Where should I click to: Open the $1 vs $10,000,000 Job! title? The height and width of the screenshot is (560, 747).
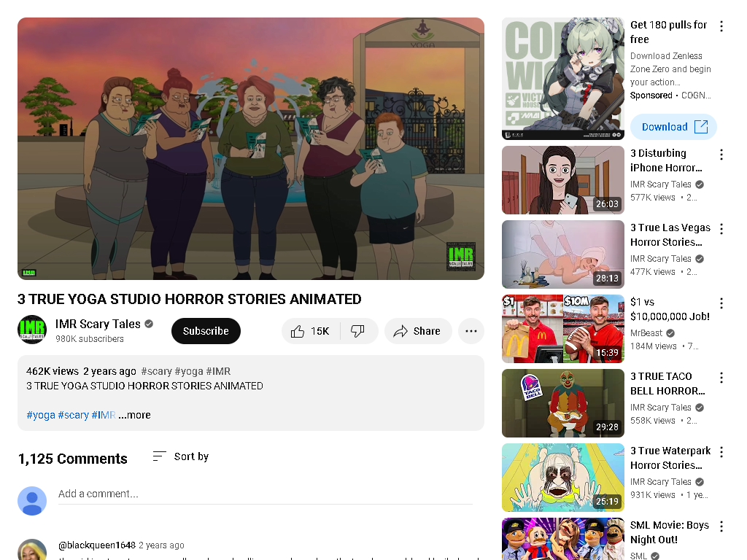670,309
